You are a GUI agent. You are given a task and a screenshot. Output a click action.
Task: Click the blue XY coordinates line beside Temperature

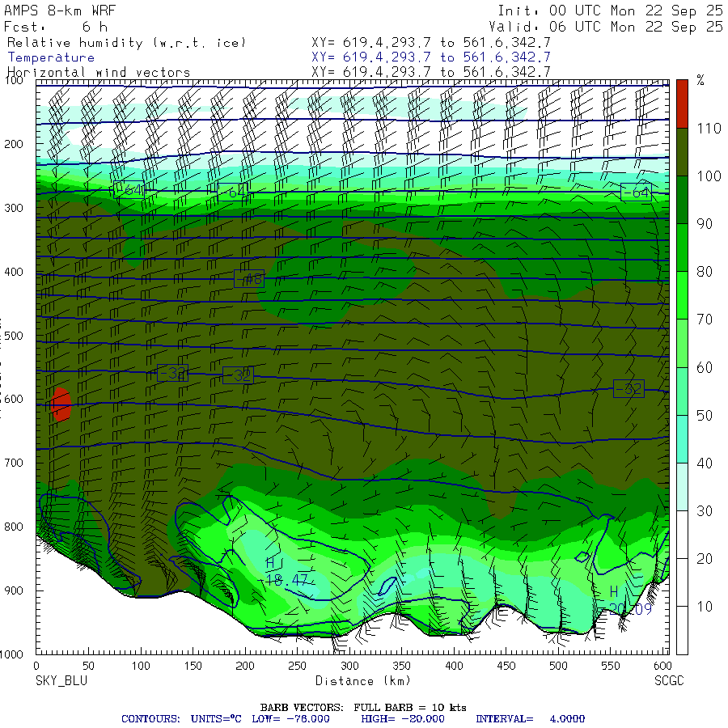pos(431,57)
